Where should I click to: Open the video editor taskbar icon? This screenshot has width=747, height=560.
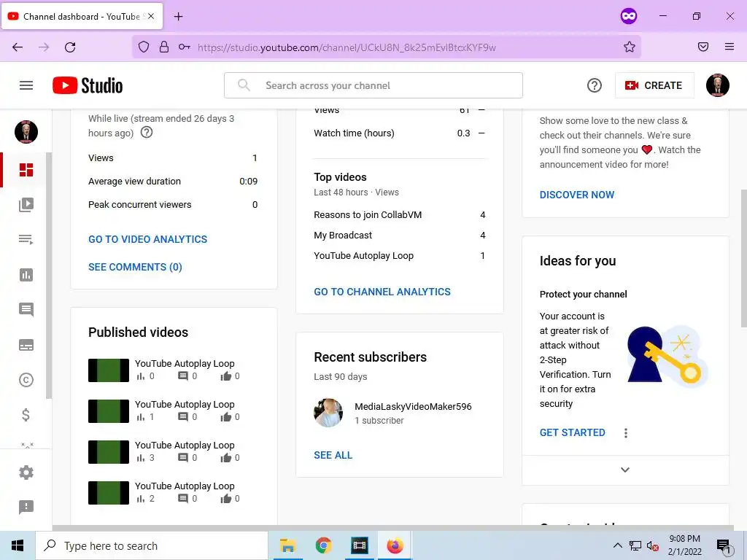pyautogui.click(x=359, y=545)
